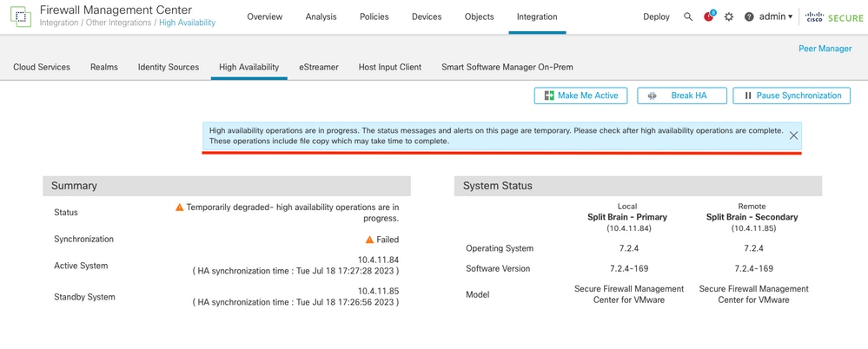Select the High Availability tab
The image size is (868, 349).
pyautogui.click(x=248, y=67)
